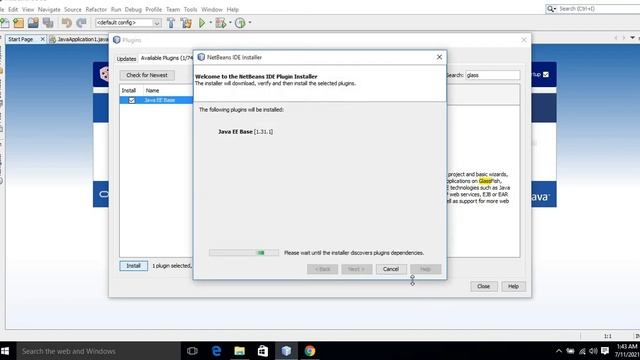Open the editor tab list dropdown arrow
The height and width of the screenshot is (360, 640).
[x=632, y=38]
